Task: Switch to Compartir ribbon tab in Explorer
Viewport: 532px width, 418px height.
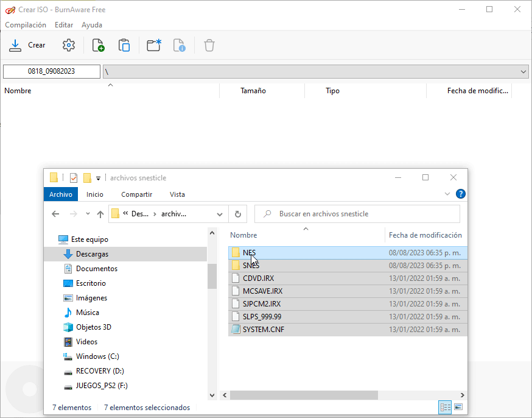Action: pyautogui.click(x=137, y=194)
